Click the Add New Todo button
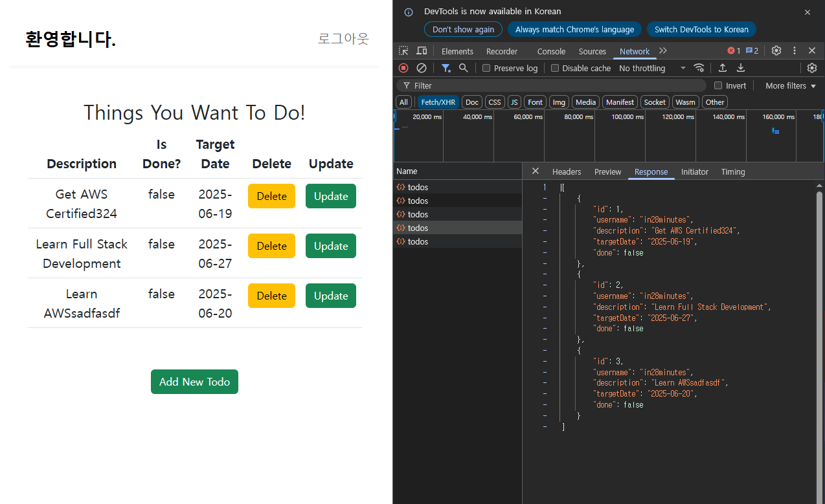The height and width of the screenshot is (504, 825). point(194,382)
